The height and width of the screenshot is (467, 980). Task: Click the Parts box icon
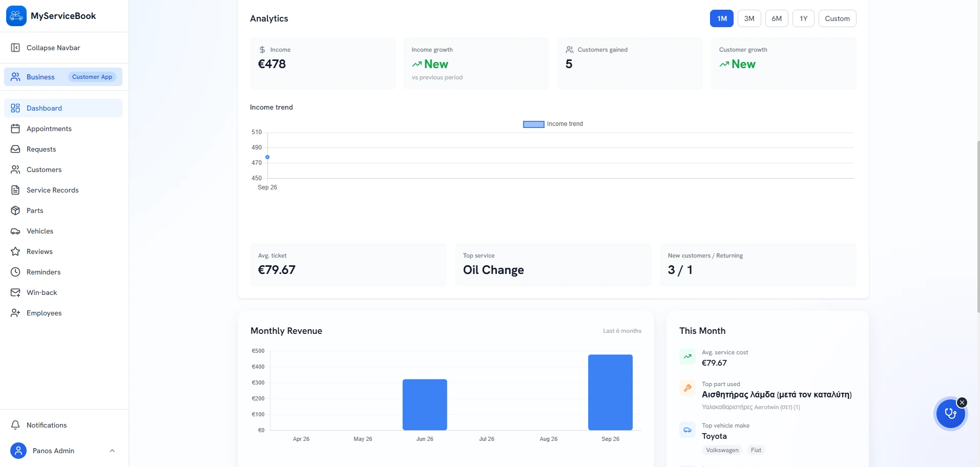(15, 210)
